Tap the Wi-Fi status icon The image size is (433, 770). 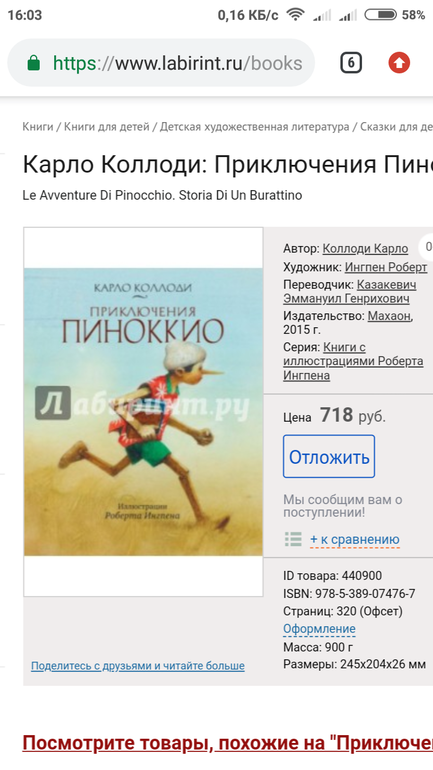[x=296, y=15]
